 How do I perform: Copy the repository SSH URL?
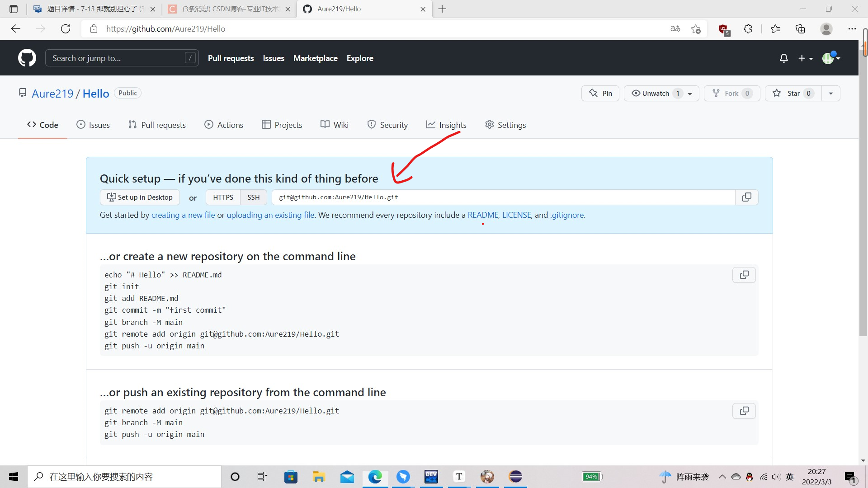(x=747, y=197)
